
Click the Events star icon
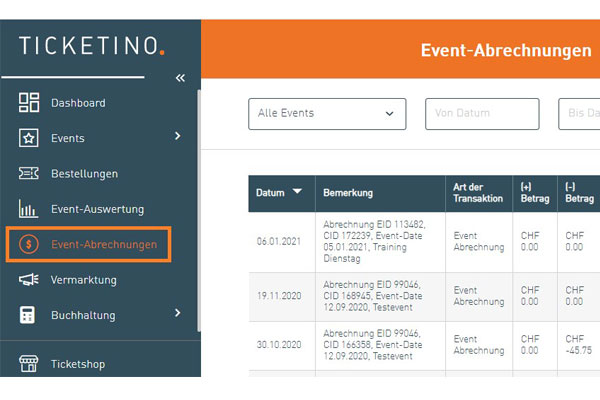point(29,138)
